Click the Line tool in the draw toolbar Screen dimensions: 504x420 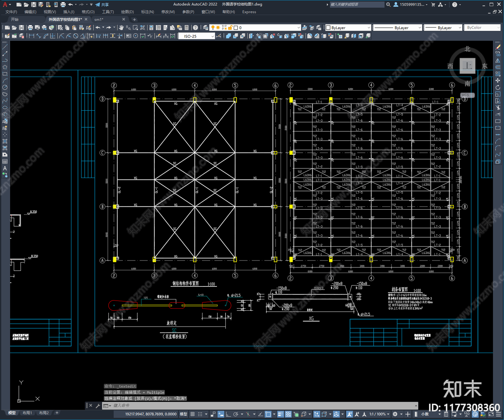click(x=5, y=47)
